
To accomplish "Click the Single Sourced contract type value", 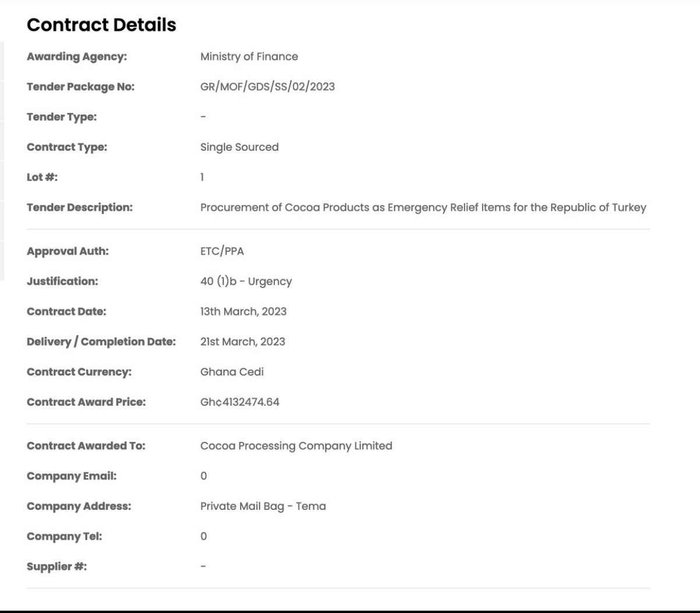I will [x=239, y=147].
